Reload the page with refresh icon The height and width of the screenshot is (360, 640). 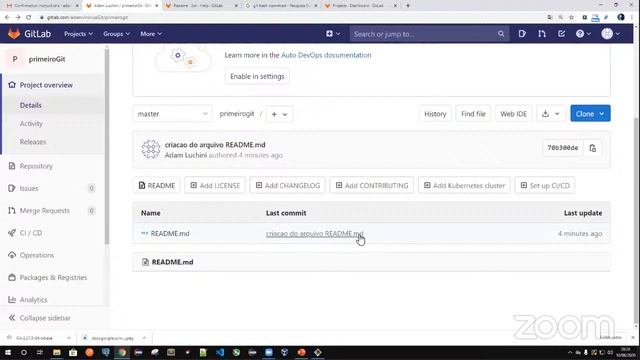(29, 17)
